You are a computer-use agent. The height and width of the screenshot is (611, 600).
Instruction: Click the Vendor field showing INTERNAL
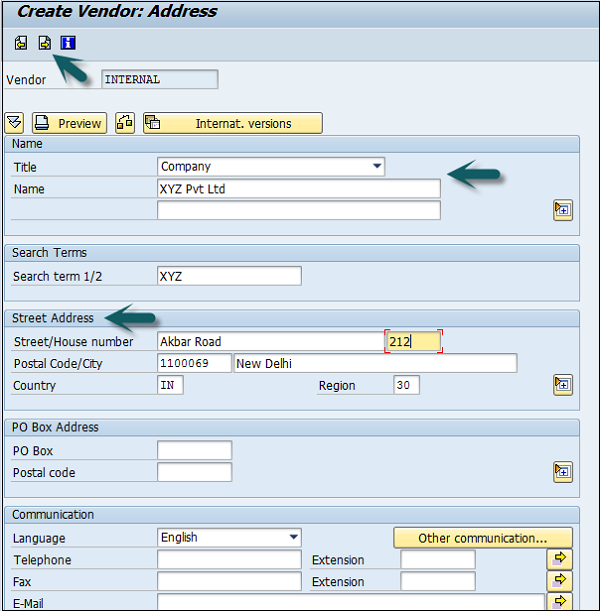click(159, 79)
